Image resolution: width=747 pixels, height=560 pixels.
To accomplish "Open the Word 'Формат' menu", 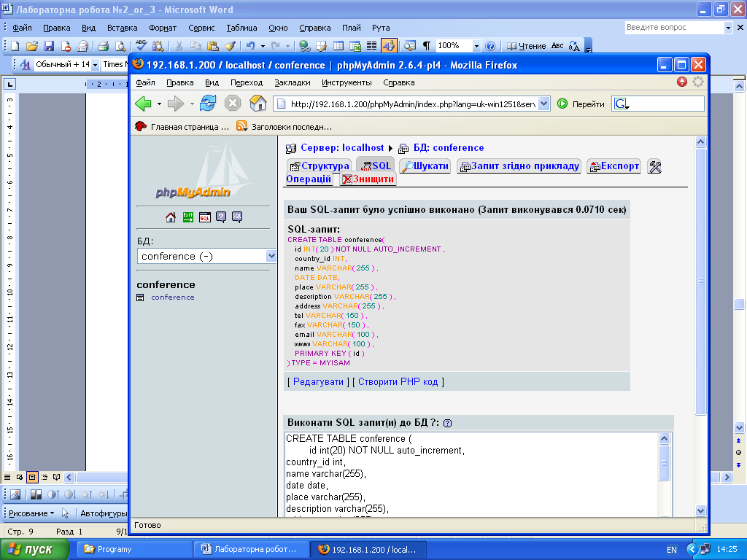I will pyautogui.click(x=163, y=28).
